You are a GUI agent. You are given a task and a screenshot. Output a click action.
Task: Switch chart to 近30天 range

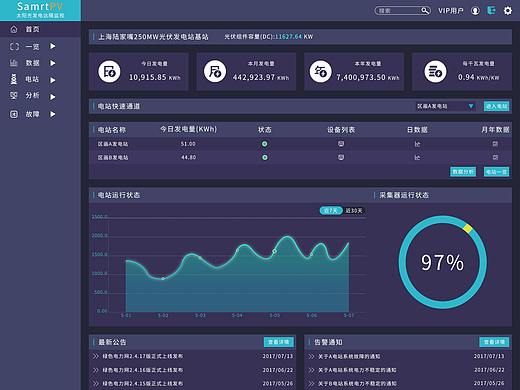(x=354, y=211)
